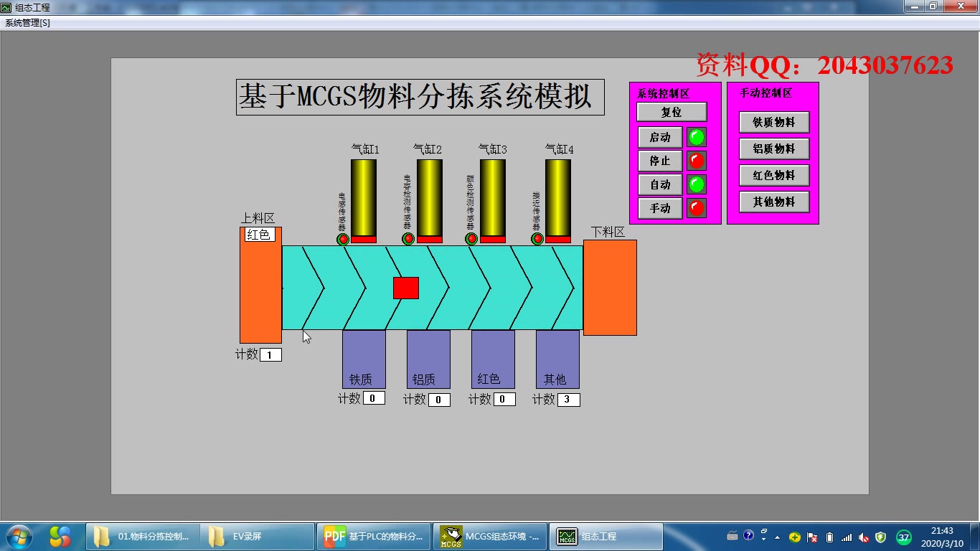Open the Windows Start menu
Viewport: 980px width, 551px height.
(x=19, y=536)
